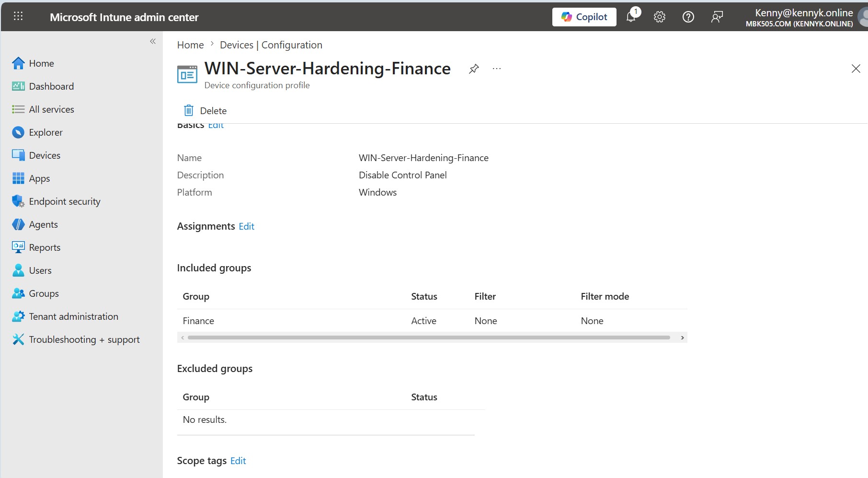Viewport: 868px width, 478px height.
Task: Click right arrow of table scrollbar
Action: (x=682, y=338)
